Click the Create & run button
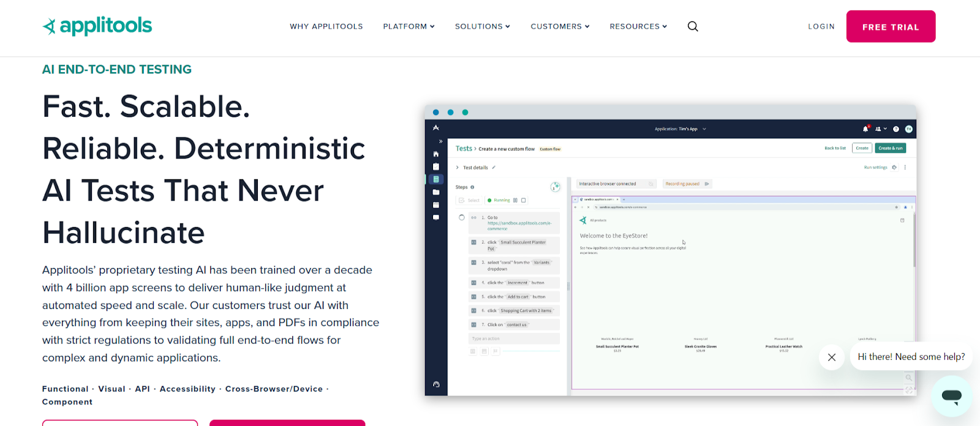 891,148
